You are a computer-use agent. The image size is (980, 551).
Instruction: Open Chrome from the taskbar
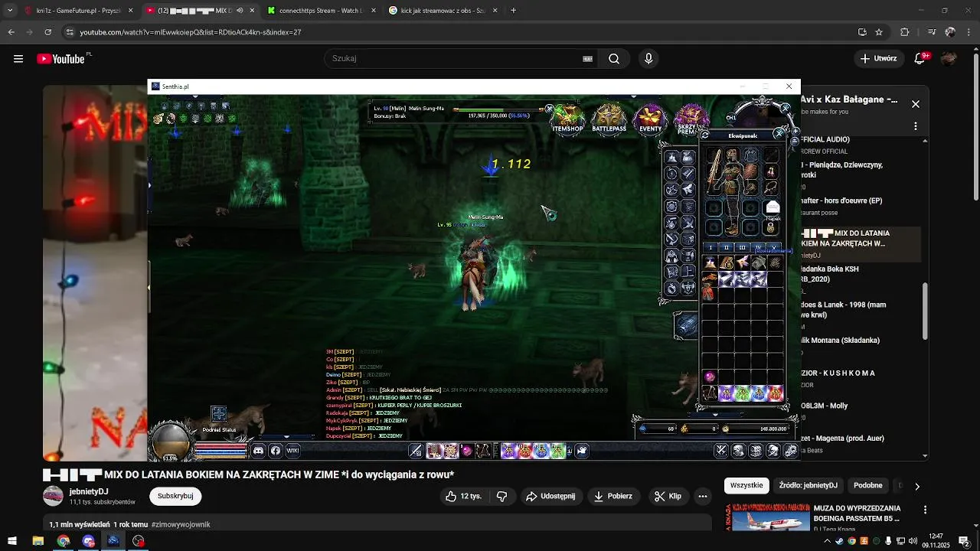[64, 541]
